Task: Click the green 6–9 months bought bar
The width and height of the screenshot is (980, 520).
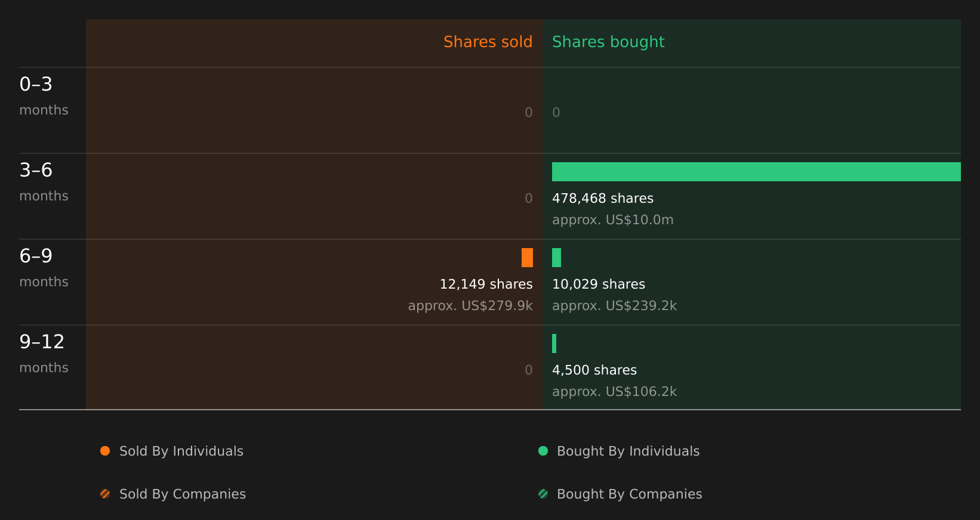Action: tap(556, 258)
